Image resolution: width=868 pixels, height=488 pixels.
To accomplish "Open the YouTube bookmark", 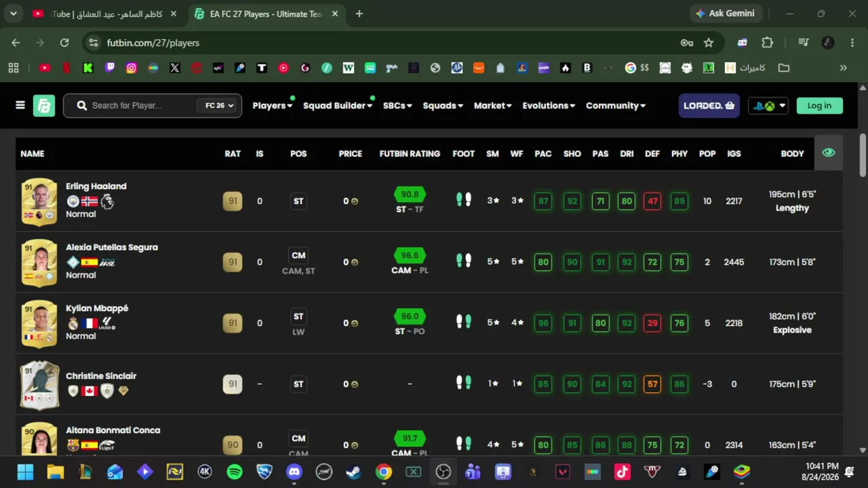I will [45, 68].
